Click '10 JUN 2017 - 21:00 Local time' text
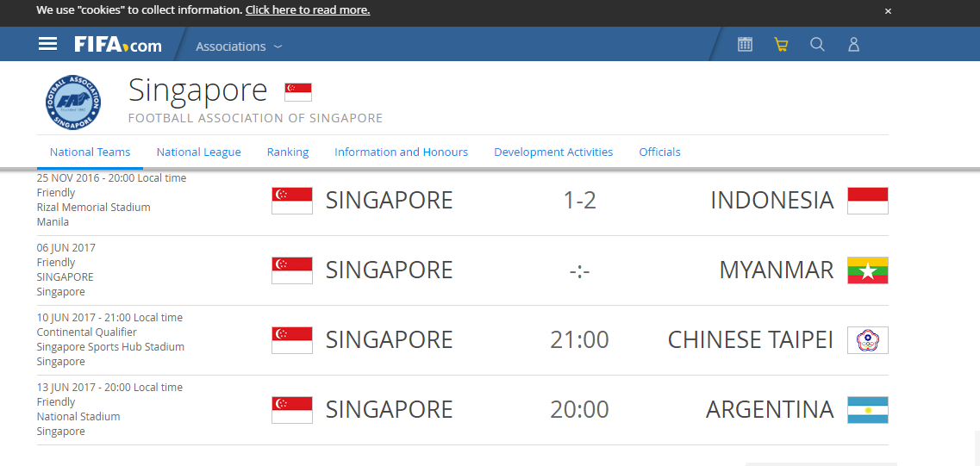The width and height of the screenshot is (980, 466). (x=109, y=317)
